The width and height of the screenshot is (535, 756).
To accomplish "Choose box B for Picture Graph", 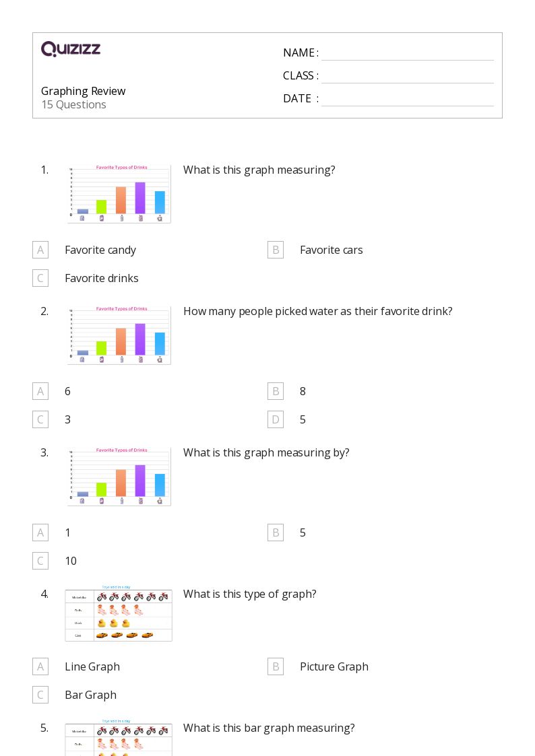I will click(x=276, y=666).
